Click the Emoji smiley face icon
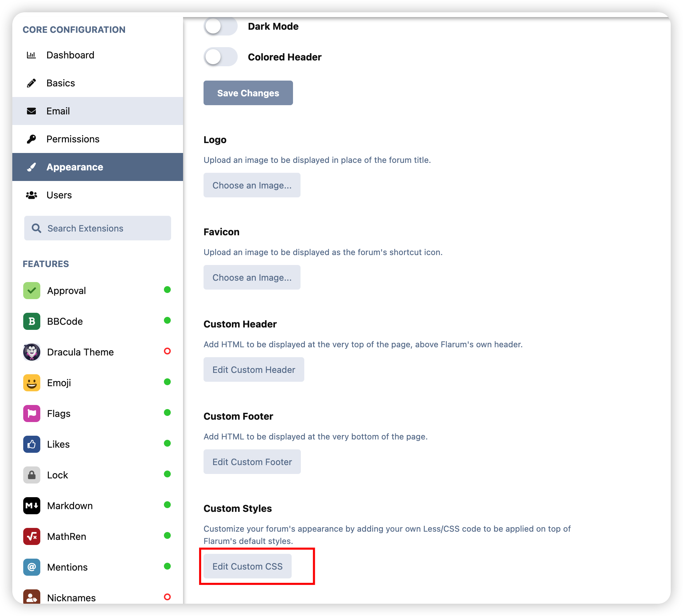This screenshot has width=683, height=616. point(32,383)
